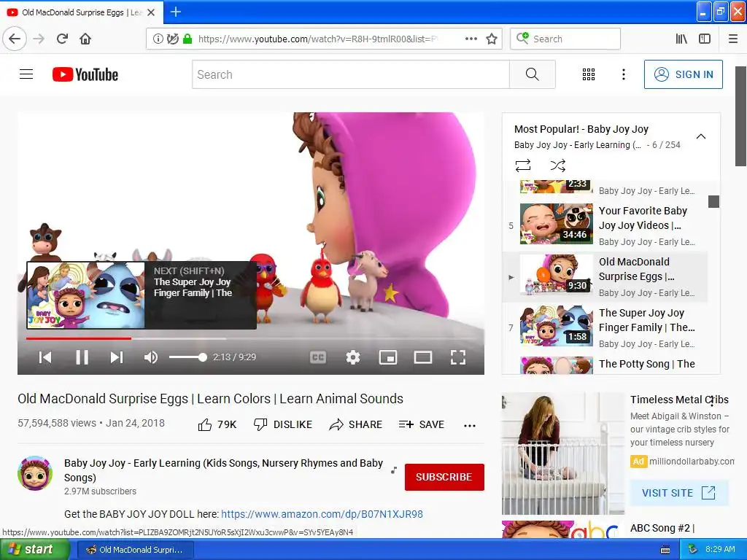Close the Old MacDonald Surprise Eggs tab
Image resolution: width=747 pixels, height=560 pixels.
click(151, 12)
